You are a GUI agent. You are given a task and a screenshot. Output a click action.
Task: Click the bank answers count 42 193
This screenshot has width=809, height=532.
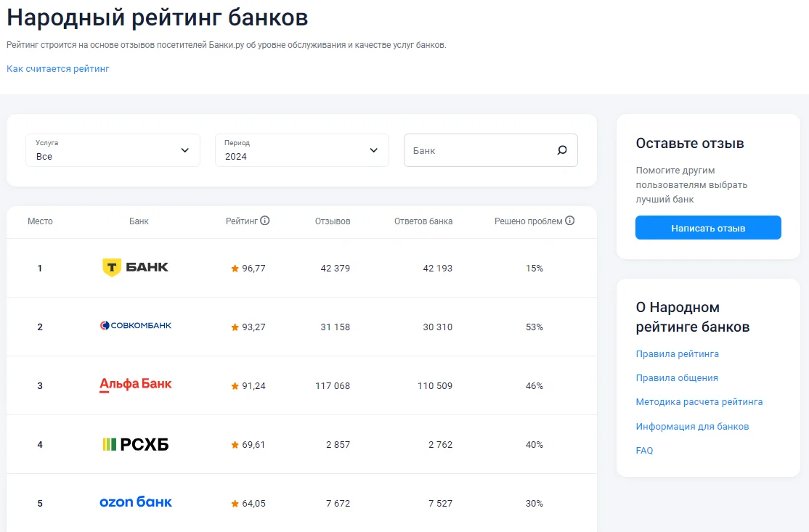(437, 268)
